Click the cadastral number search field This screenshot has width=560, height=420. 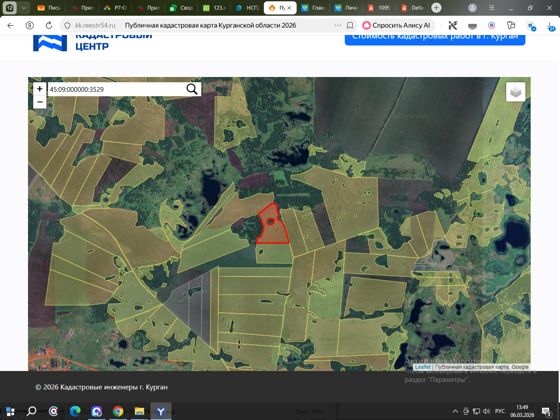coord(116,89)
